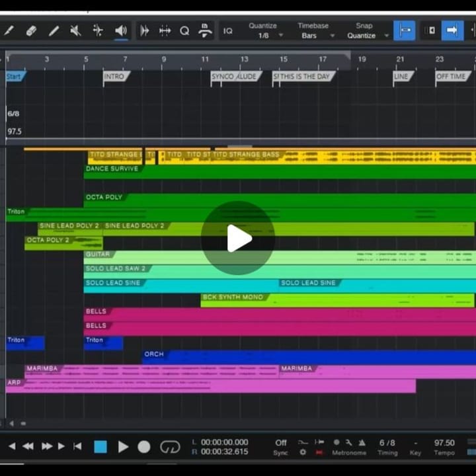Toggle ripple edit button beside Snap
Viewport: 476px width, 476px height.
430,30
